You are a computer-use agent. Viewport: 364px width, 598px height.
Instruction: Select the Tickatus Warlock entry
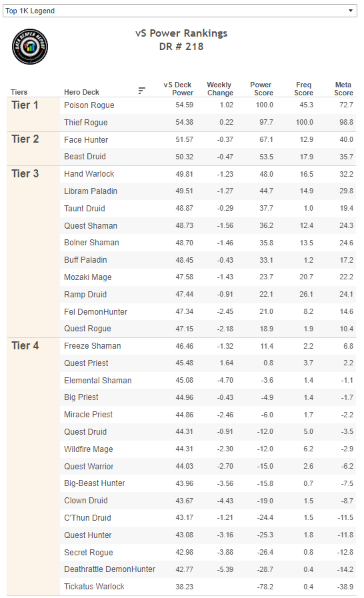(94, 587)
